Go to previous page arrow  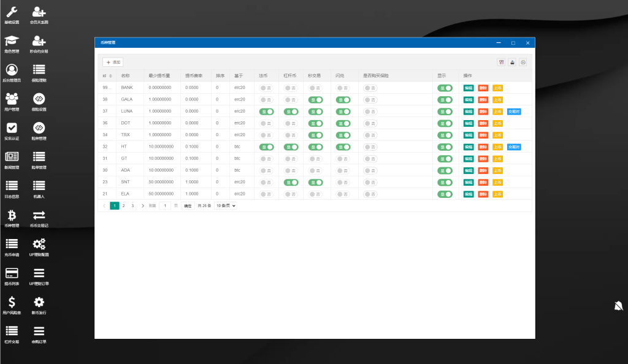pyautogui.click(x=104, y=206)
